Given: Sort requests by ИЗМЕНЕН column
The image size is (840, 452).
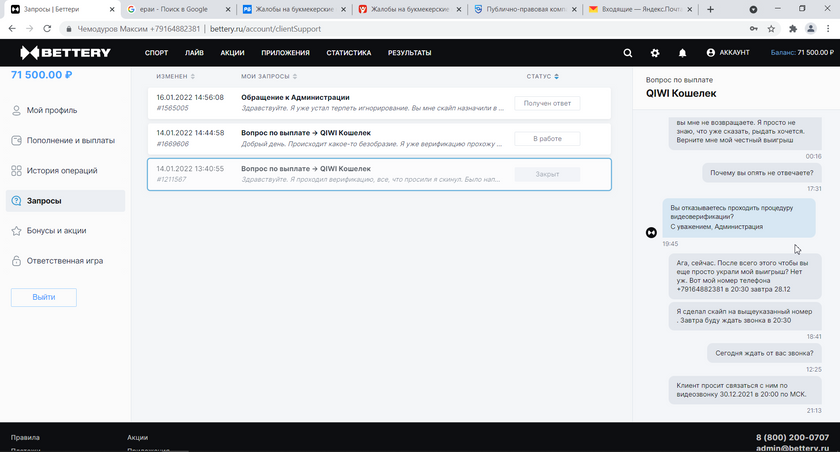Looking at the screenshot, I should pyautogui.click(x=175, y=77).
